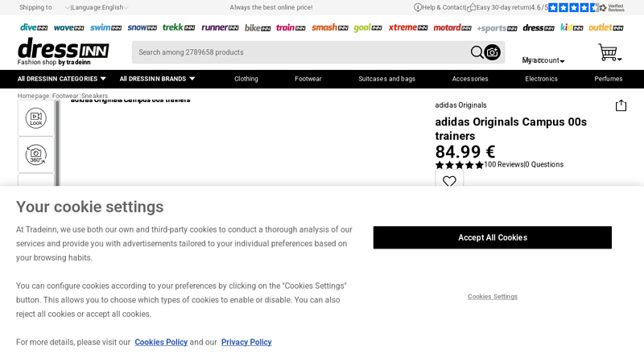Expand All Dressinn Categories menu
Screen dimensions: 644x362
click(x=62, y=79)
